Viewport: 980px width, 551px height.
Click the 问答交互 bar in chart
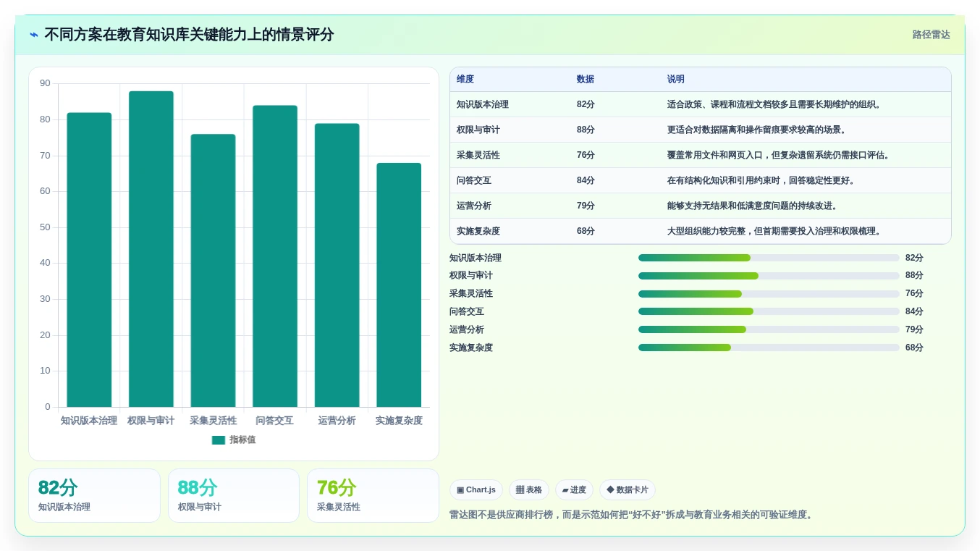pyautogui.click(x=275, y=256)
